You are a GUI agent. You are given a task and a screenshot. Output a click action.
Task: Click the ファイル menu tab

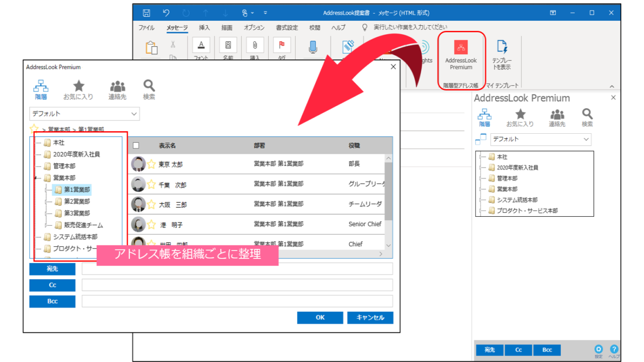click(146, 28)
